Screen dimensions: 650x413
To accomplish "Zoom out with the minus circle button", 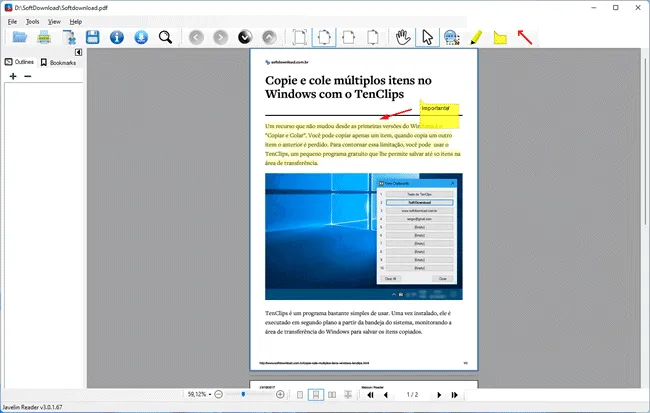I will [x=218, y=394].
